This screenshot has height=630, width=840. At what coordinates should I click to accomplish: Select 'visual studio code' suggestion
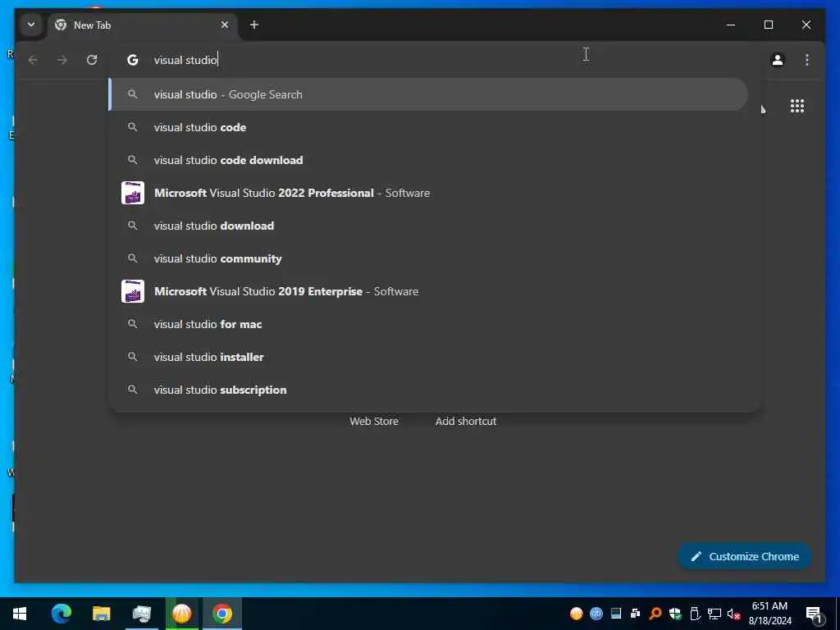(428, 127)
